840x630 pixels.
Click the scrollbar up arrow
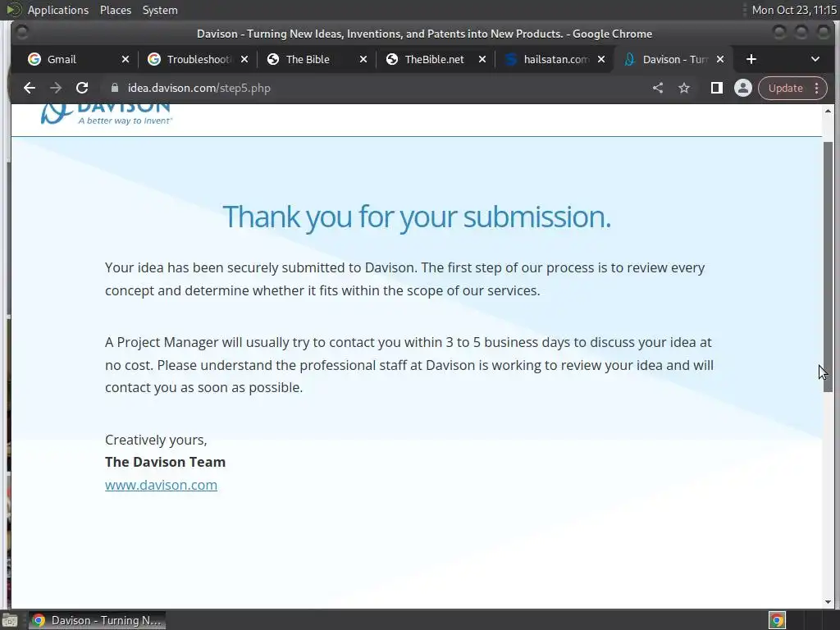[x=829, y=112]
